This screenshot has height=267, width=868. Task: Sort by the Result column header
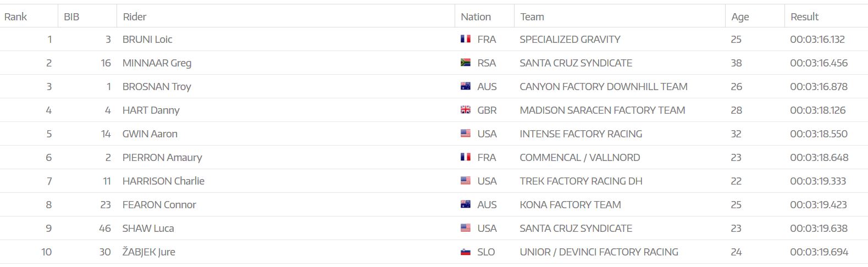click(x=804, y=16)
